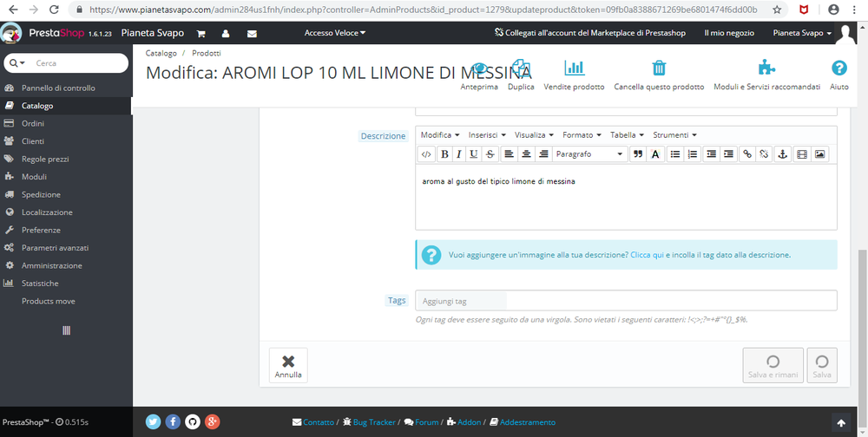Toggle italic formatting in description editor
Image resolution: width=868 pixels, height=437 pixels.
click(x=458, y=154)
